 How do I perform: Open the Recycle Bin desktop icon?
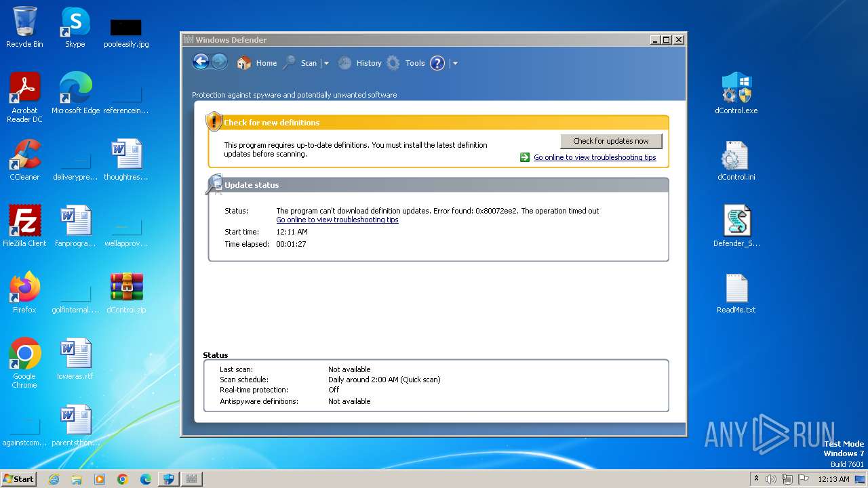[24, 27]
